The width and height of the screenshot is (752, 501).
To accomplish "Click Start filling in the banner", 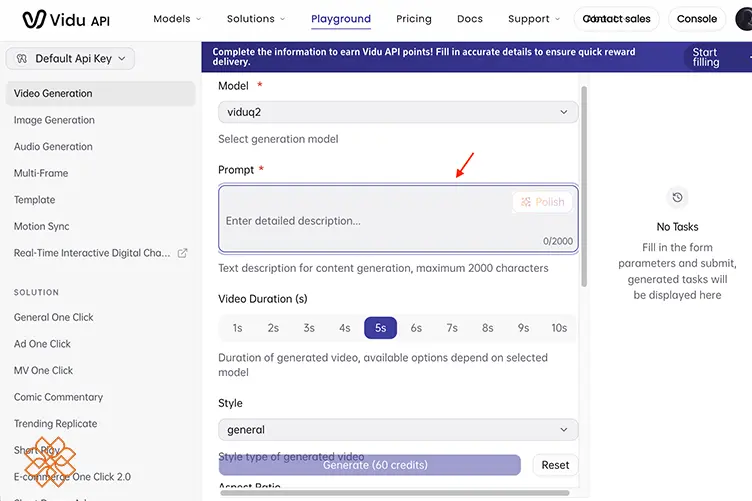I will tap(705, 57).
